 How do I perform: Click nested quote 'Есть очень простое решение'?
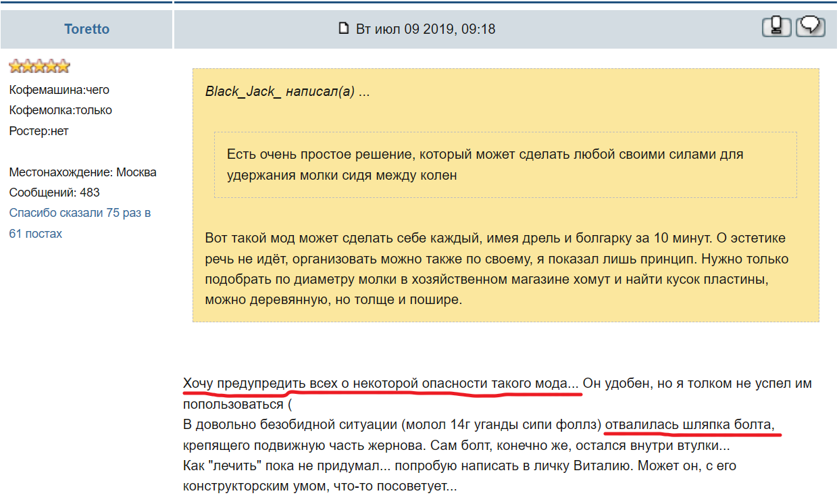pyautogui.click(x=505, y=164)
